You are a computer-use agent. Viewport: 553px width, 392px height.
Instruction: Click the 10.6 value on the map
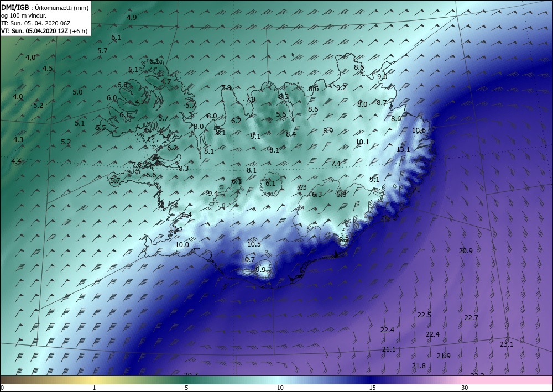coord(419,130)
